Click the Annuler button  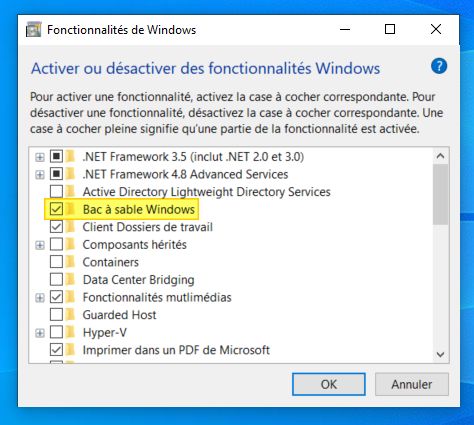(x=412, y=384)
